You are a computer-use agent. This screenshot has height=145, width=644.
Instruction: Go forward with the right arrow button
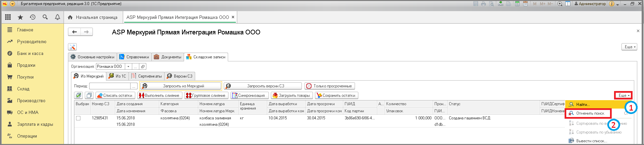[86, 32]
